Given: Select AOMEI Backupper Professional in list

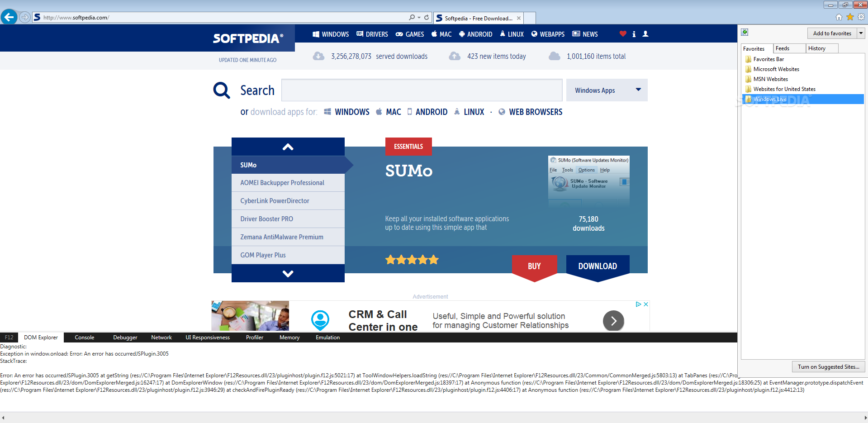Looking at the screenshot, I should [x=288, y=183].
